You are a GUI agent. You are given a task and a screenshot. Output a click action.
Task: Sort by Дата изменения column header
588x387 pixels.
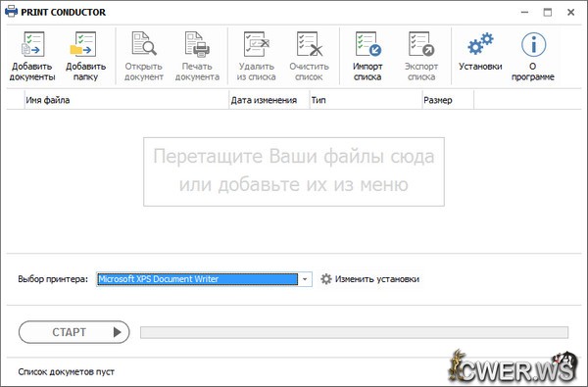(269, 100)
